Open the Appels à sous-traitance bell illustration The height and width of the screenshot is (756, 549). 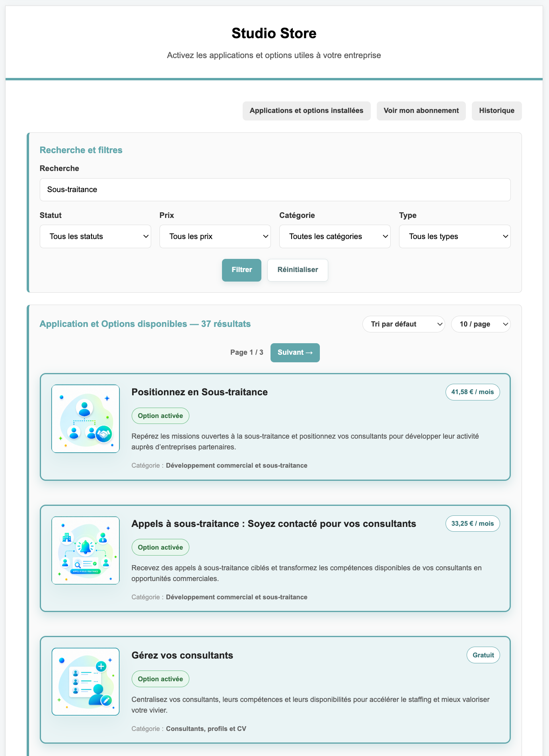coord(86,550)
